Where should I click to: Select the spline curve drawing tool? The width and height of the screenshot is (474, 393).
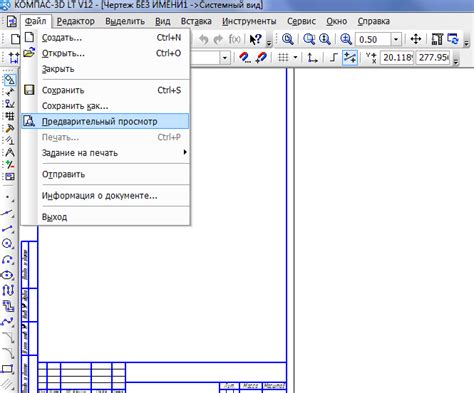coord(8,322)
